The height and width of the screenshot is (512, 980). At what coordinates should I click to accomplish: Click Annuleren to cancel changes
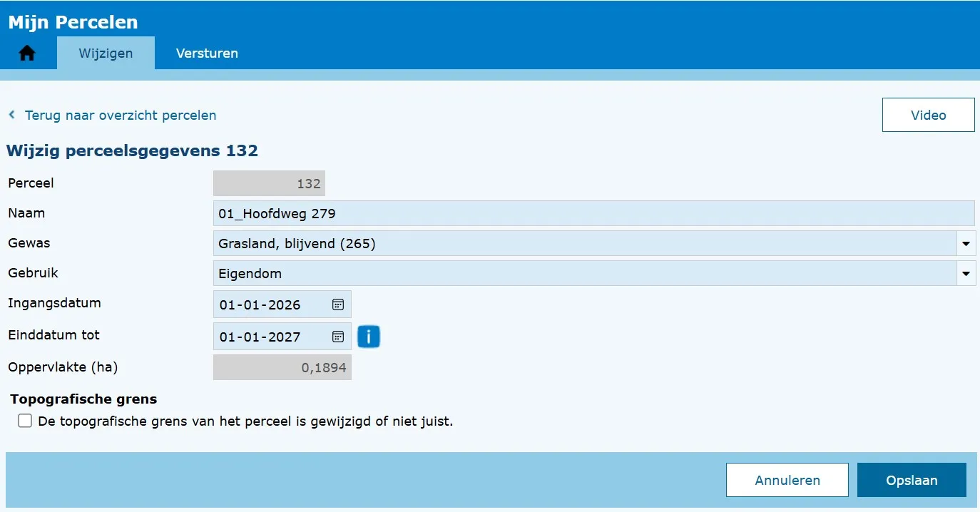tap(787, 480)
